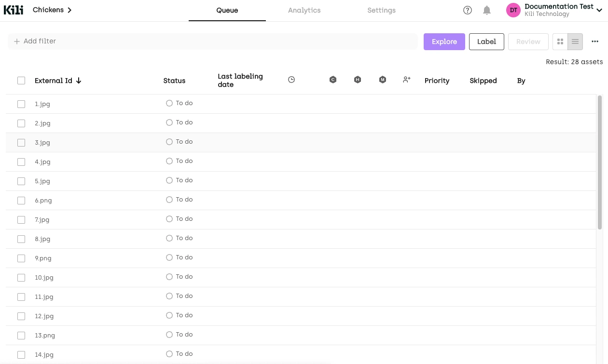Click the Review button
608x364 pixels.
[x=528, y=42]
